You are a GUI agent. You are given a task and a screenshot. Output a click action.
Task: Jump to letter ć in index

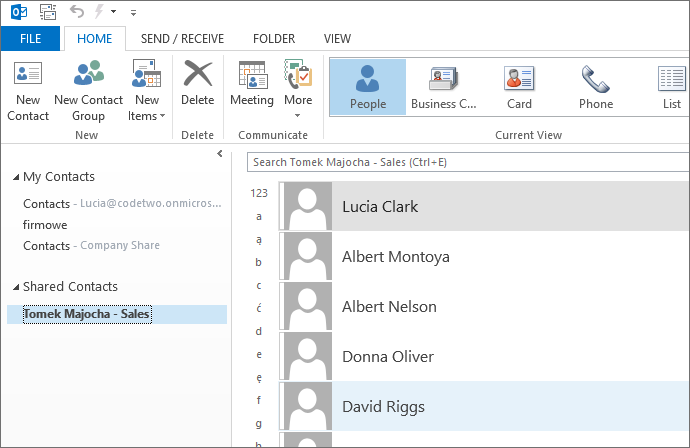pos(259,308)
